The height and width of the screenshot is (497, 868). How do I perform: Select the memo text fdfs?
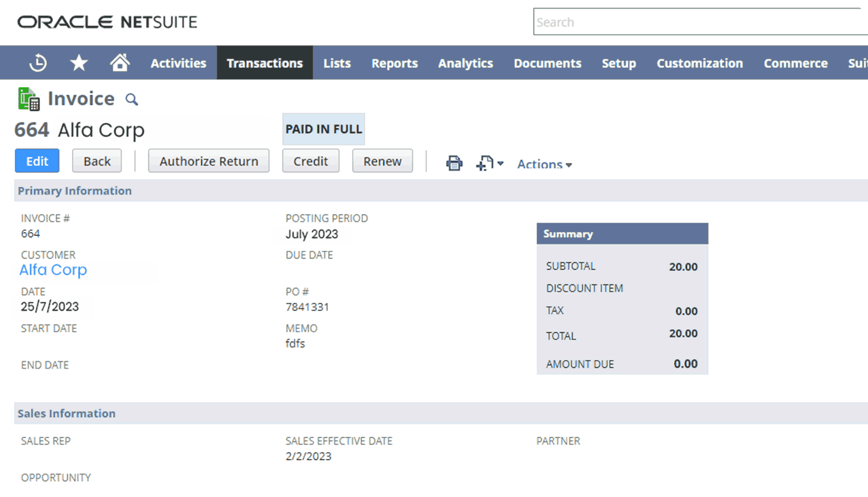[x=295, y=344]
